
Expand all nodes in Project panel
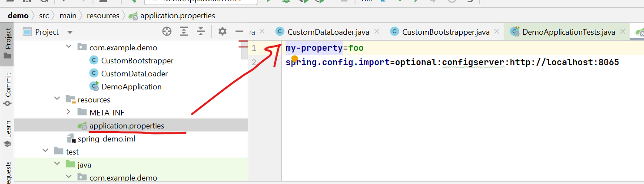(x=184, y=31)
